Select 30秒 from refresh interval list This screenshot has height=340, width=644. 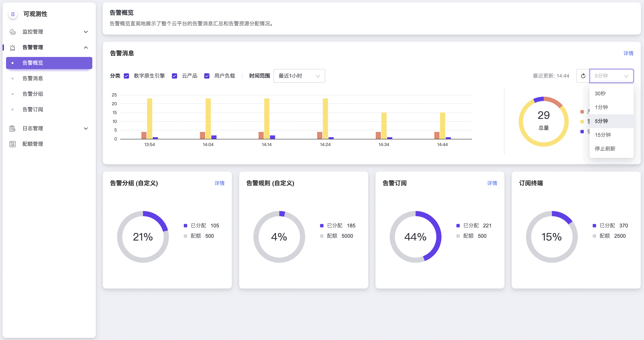click(600, 93)
